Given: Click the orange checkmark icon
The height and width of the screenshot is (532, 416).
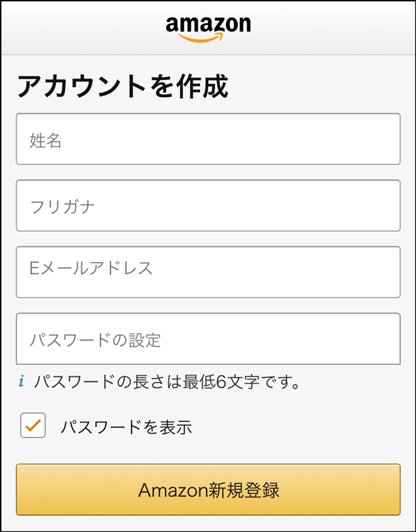Looking at the screenshot, I should pos(33,424).
